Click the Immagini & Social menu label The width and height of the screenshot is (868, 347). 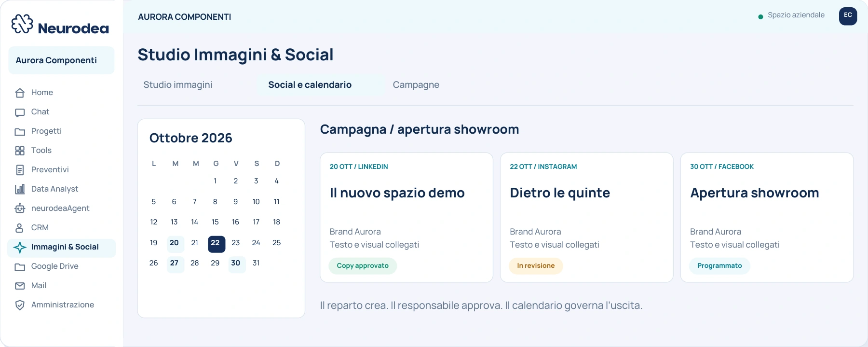coord(65,247)
